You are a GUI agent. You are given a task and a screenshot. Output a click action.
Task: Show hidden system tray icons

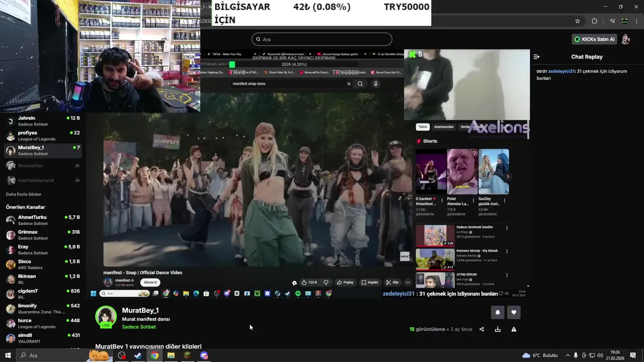(x=568, y=355)
